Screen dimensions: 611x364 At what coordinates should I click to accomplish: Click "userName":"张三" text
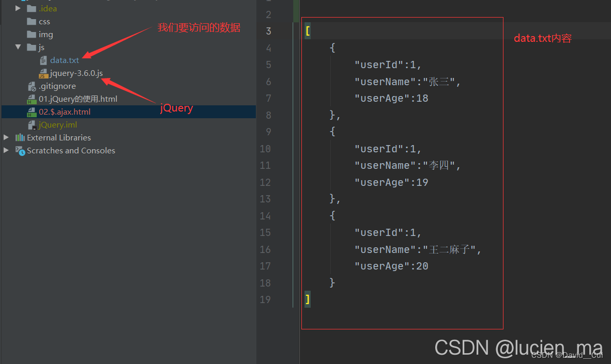pyautogui.click(x=404, y=82)
